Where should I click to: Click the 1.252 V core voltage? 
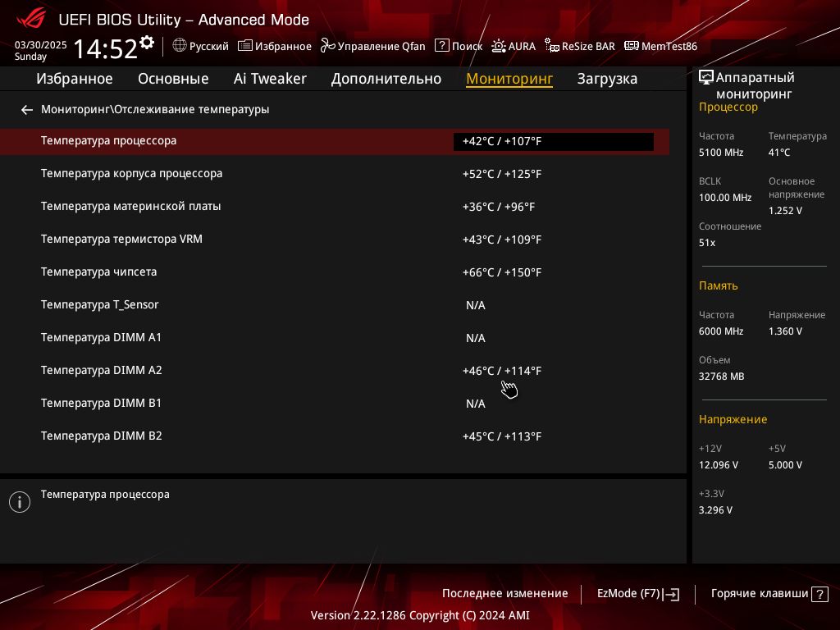point(785,211)
